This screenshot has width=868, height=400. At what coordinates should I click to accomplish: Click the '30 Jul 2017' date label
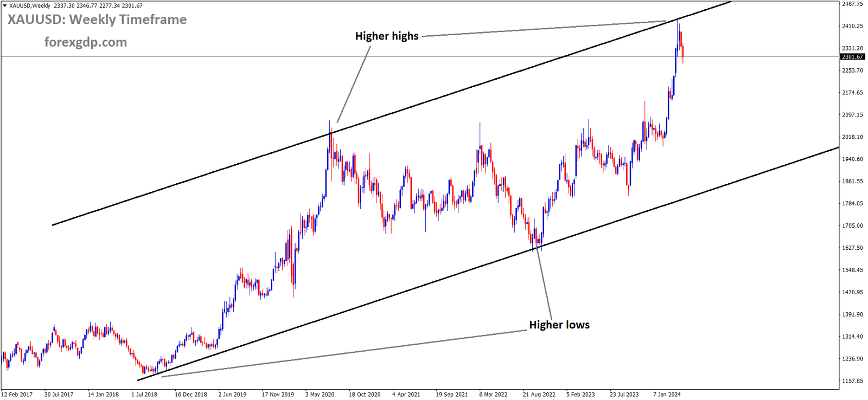[x=59, y=395]
